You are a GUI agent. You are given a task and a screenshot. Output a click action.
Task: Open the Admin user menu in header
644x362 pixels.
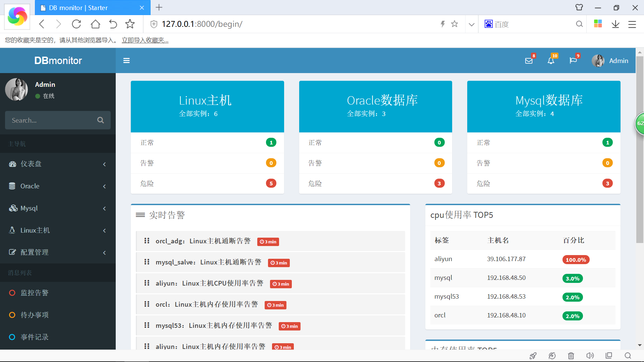(610, 61)
